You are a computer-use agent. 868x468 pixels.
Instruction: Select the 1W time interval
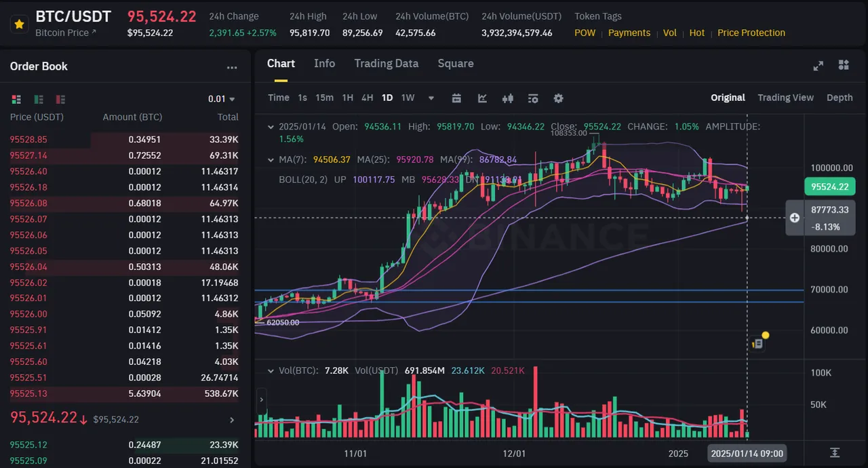[408, 98]
